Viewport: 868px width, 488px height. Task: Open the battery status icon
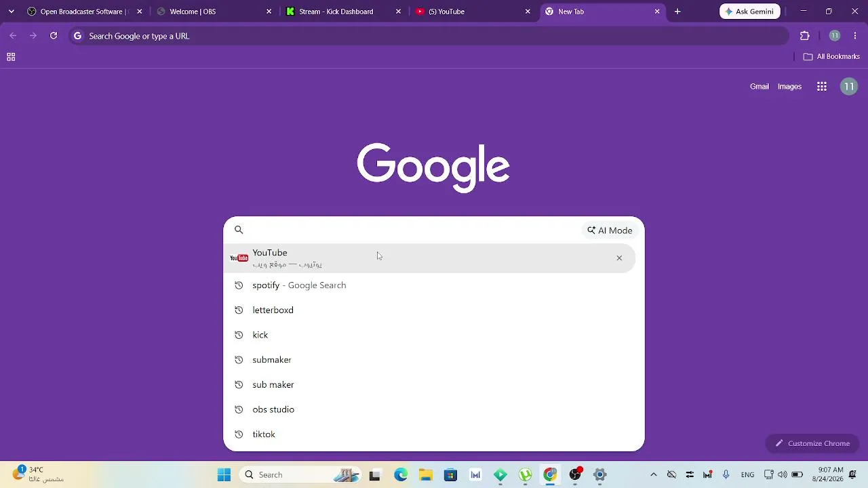point(797,474)
